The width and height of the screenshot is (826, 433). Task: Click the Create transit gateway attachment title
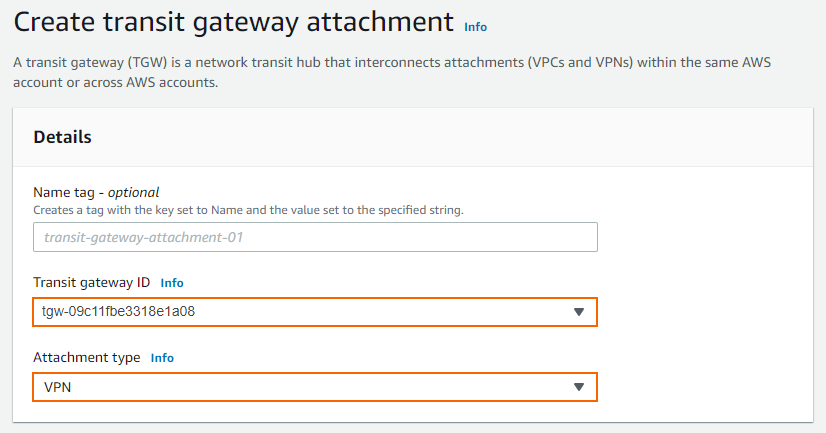(x=233, y=23)
